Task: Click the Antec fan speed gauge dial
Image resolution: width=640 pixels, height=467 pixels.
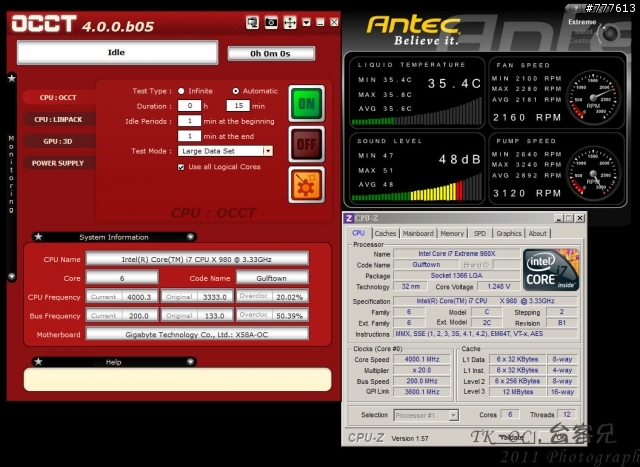Action: pos(594,98)
